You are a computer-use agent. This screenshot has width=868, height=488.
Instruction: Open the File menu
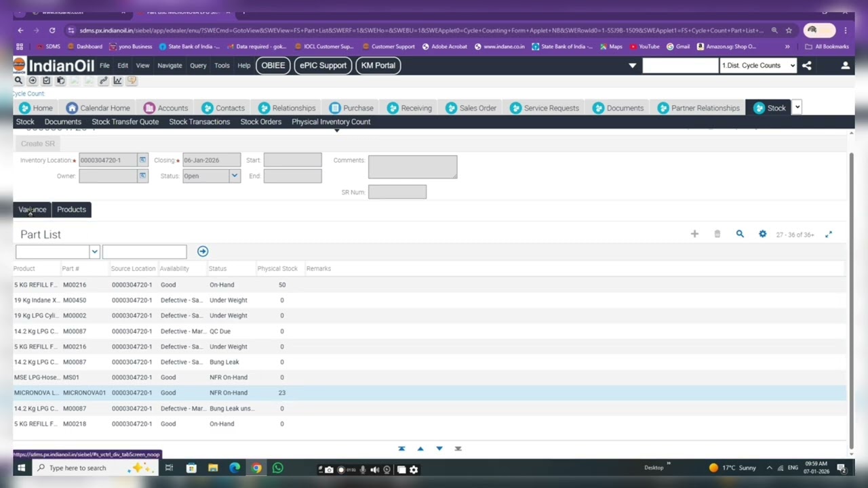pos(104,66)
